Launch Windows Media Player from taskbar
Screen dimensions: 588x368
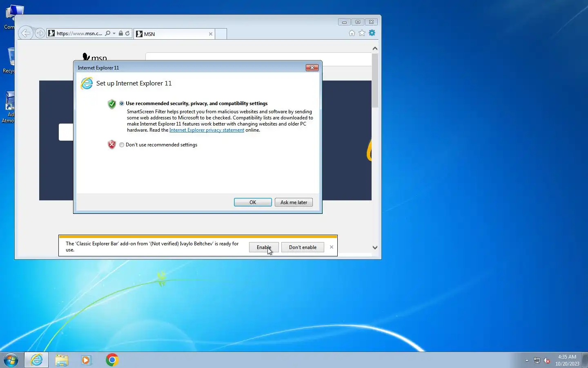coord(87,360)
